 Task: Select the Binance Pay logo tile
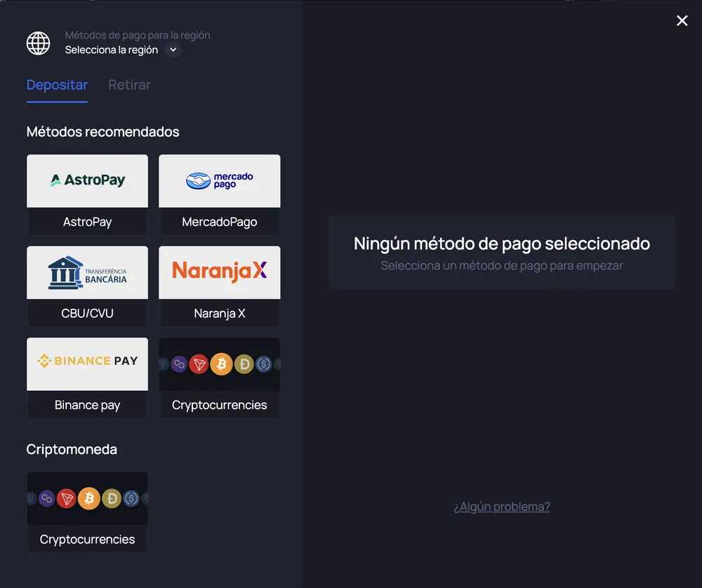(87, 363)
